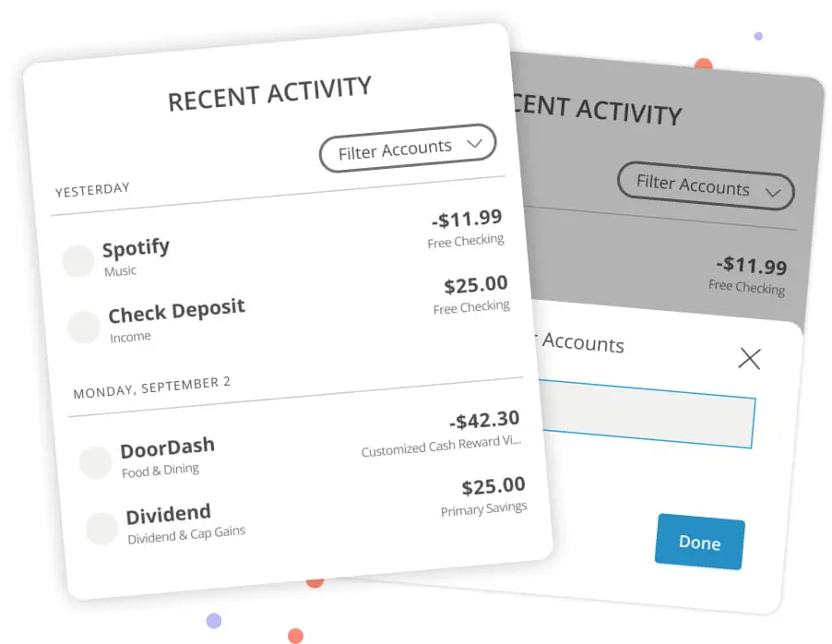Click the -$42.30 DoorDash amount
This screenshot has height=644, width=832.
pos(484,421)
